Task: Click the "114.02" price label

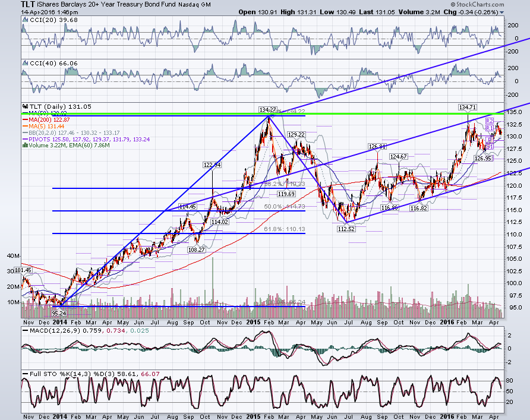Action: pos(220,222)
